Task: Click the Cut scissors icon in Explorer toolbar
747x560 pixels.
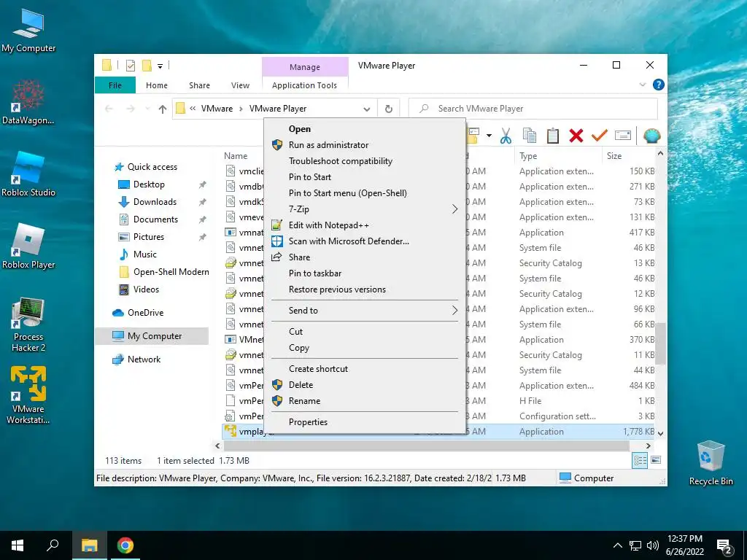Action: pos(506,136)
